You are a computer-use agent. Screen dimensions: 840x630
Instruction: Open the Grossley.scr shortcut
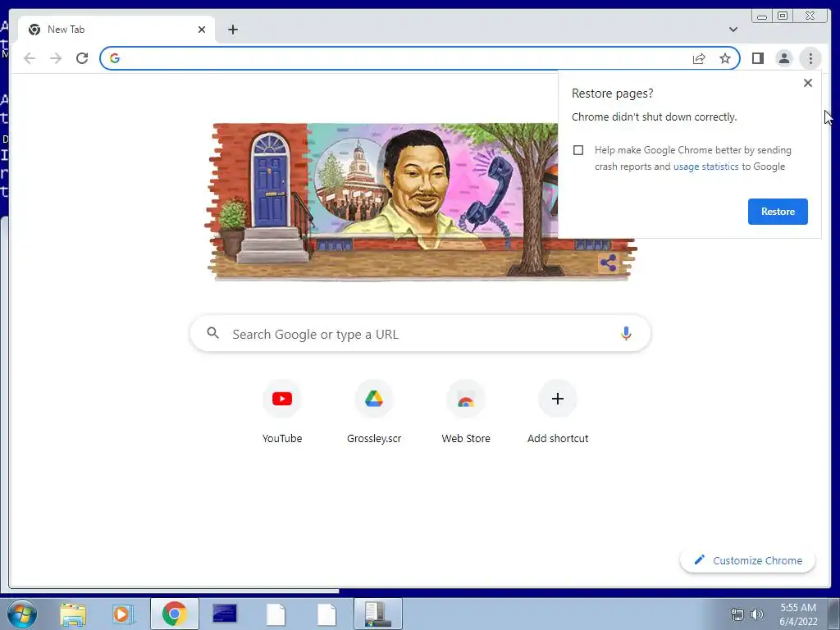tap(374, 412)
